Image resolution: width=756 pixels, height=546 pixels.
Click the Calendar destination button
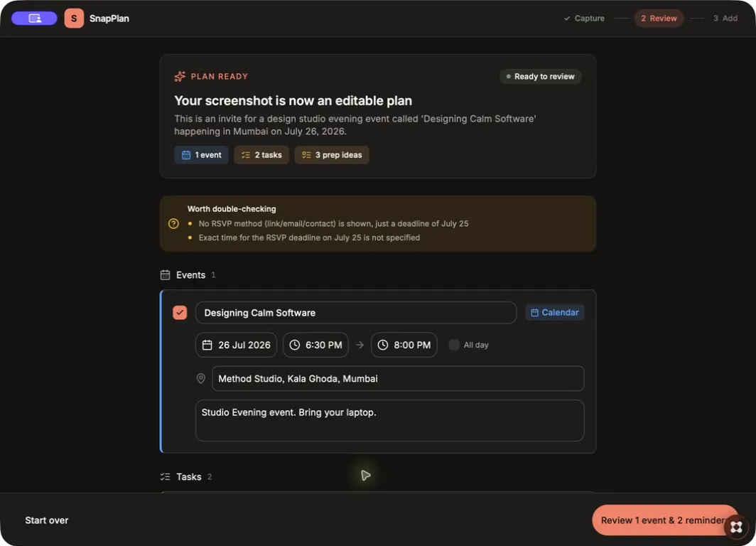[554, 313]
